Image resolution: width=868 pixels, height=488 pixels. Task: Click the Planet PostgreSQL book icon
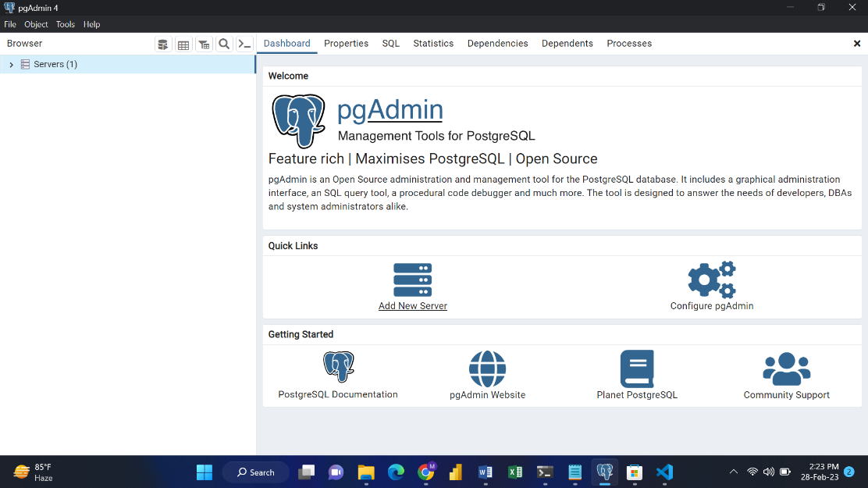pyautogui.click(x=637, y=369)
